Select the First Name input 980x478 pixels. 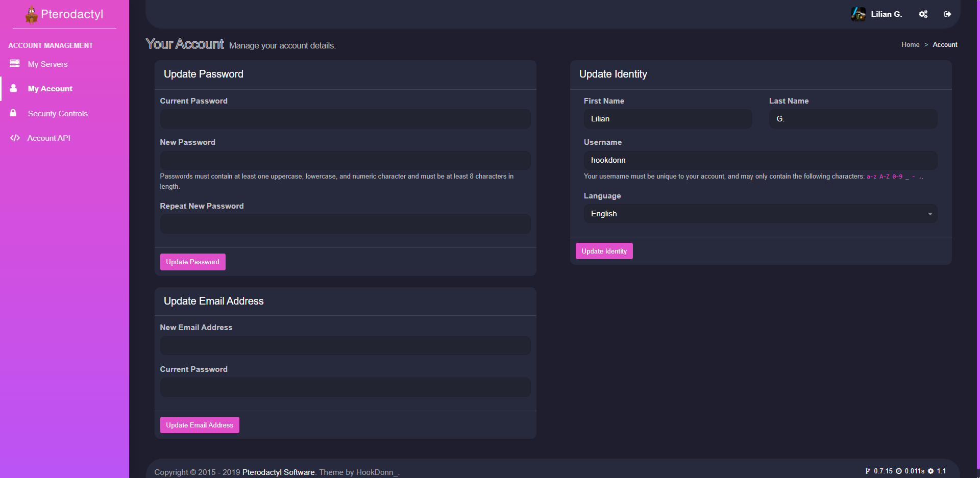(667, 119)
